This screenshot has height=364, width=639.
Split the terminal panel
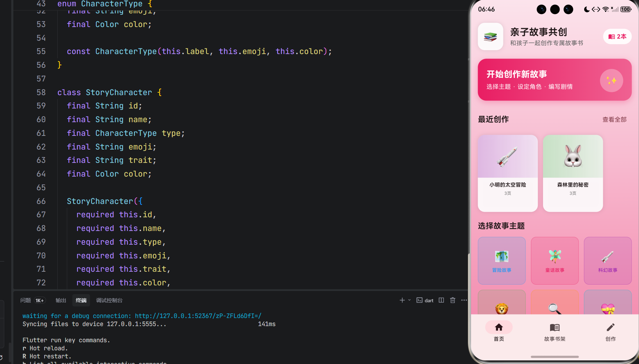click(x=441, y=300)
